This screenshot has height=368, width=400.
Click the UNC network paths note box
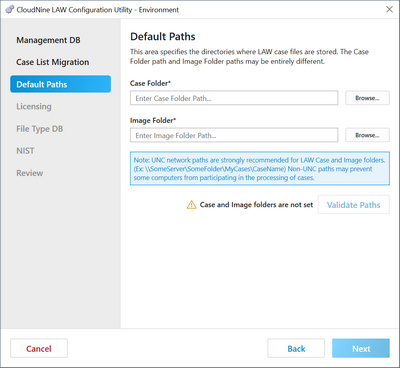click(x=260, y=169)
